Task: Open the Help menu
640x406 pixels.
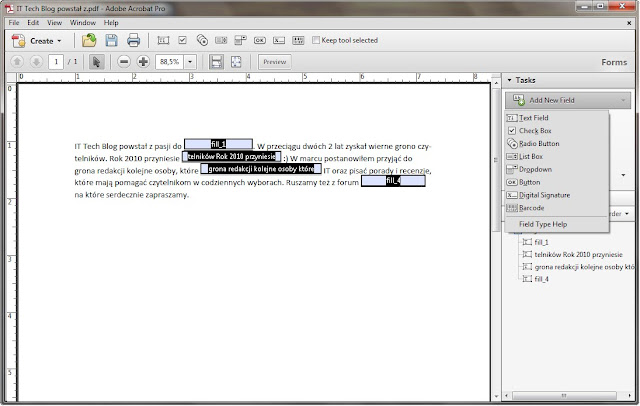Action: pos(111,23)
